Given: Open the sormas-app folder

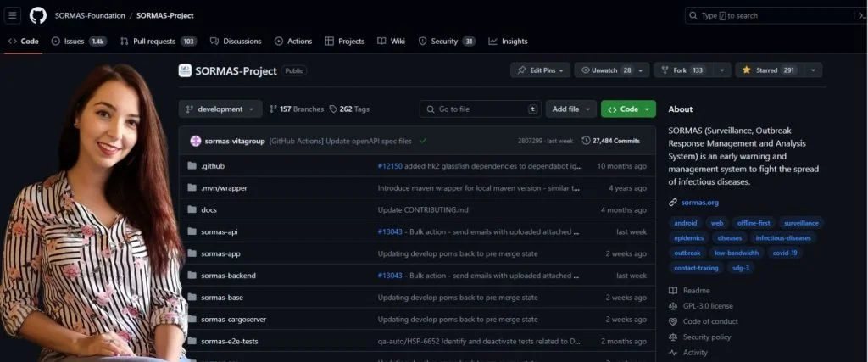Looking at the screenshot, I should (220, 253).
